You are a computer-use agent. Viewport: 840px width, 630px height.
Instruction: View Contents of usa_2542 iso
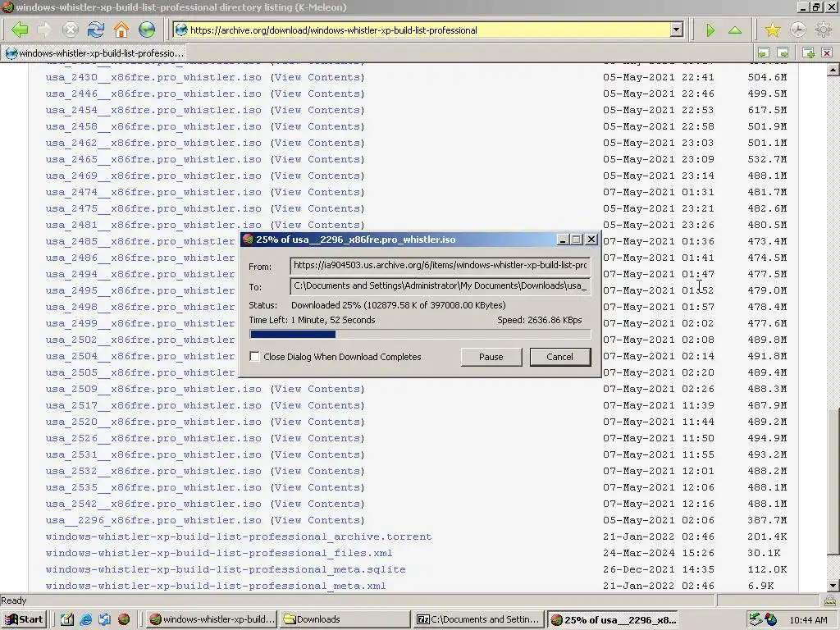pyautogui.click(x=317, y=504)
